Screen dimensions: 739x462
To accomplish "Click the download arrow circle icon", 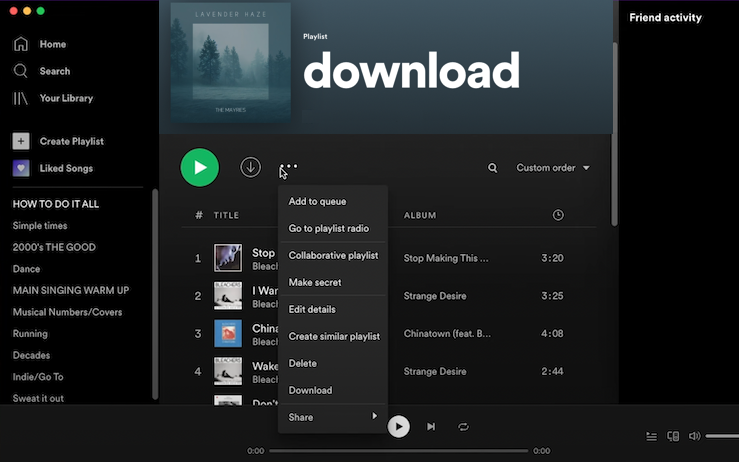I will click(x=250, y=168).
